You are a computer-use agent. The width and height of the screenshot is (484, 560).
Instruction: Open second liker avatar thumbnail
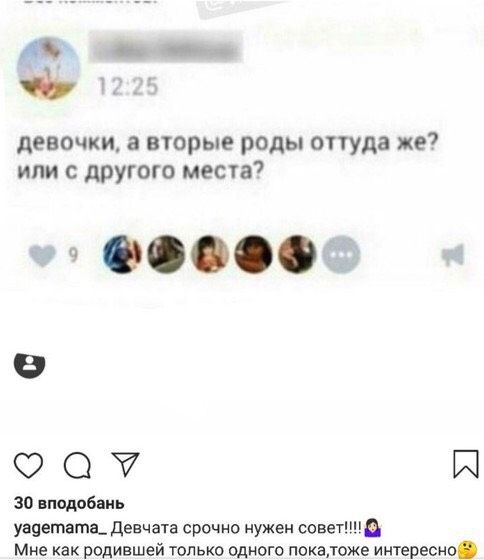tap(166, 254)
